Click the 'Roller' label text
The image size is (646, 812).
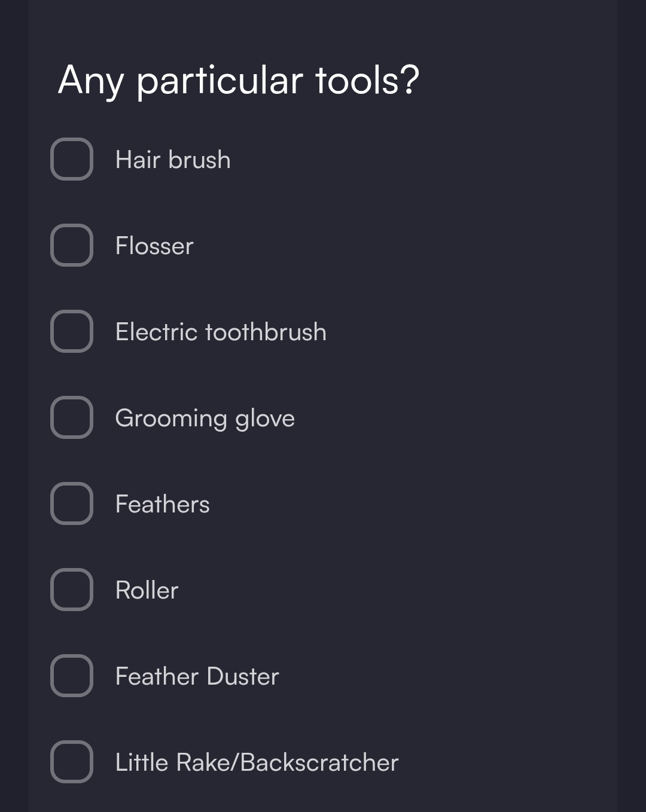(x=147, y=591)
